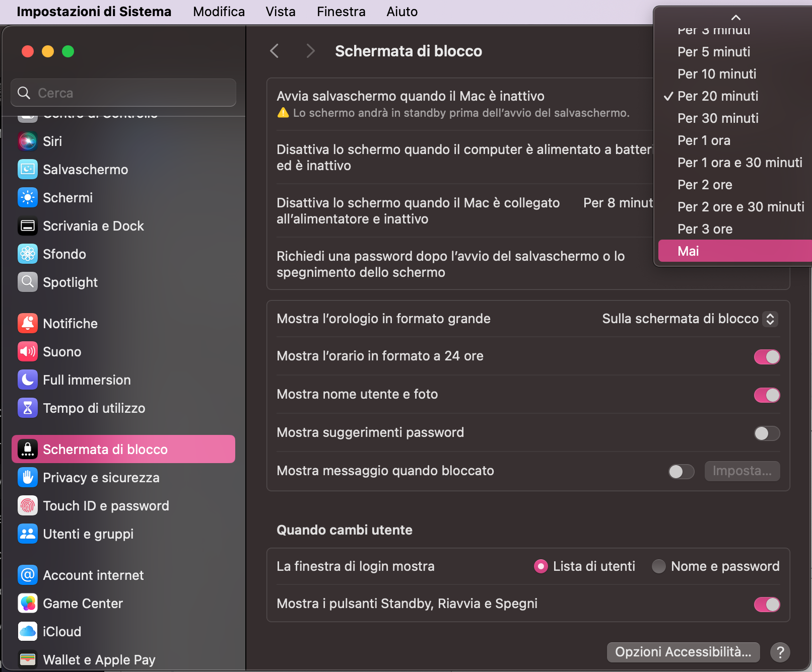Select the Lista di utenti radio button
This screenshot has width=812, height=672.
click(x=541, y=567)
